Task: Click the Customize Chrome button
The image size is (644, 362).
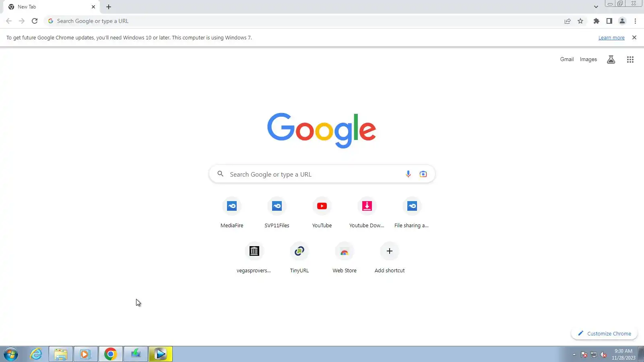Action: 605,333
